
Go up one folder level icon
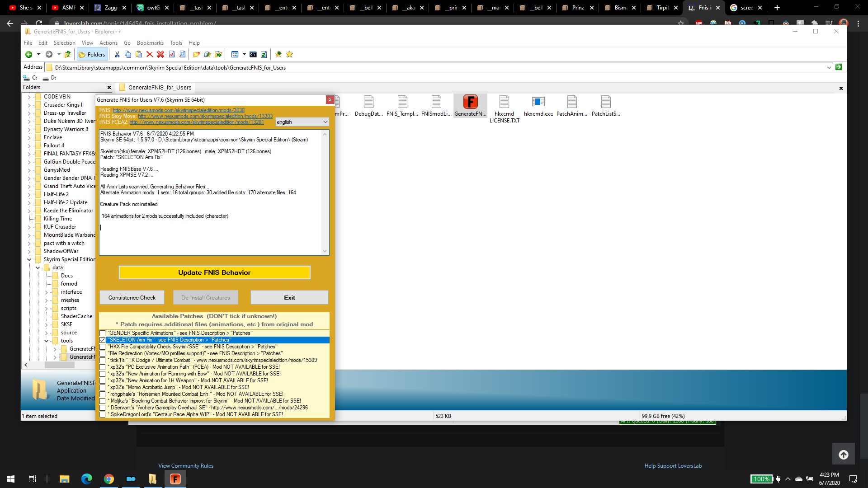click(68, 55)
